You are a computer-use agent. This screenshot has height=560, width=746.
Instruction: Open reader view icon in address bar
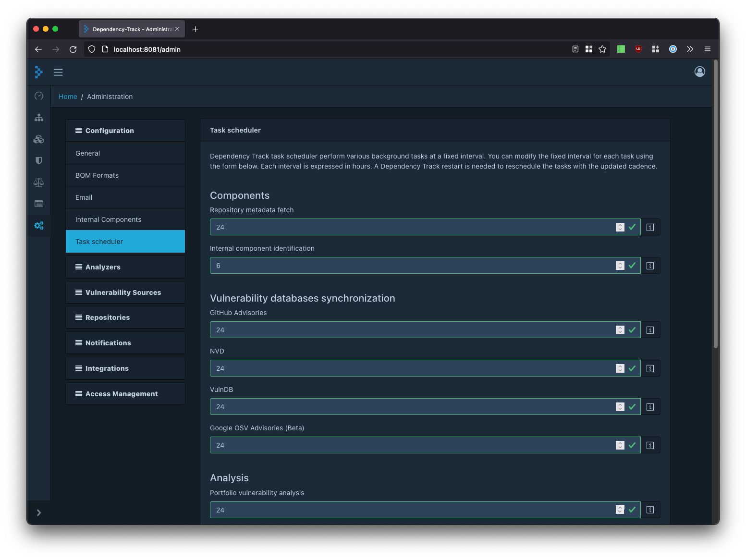575,49
